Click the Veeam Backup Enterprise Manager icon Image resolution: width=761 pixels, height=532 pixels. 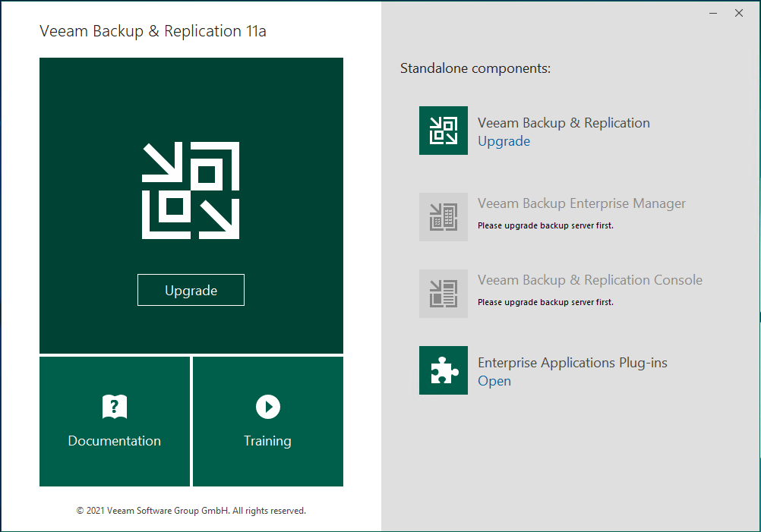[444, 217]
